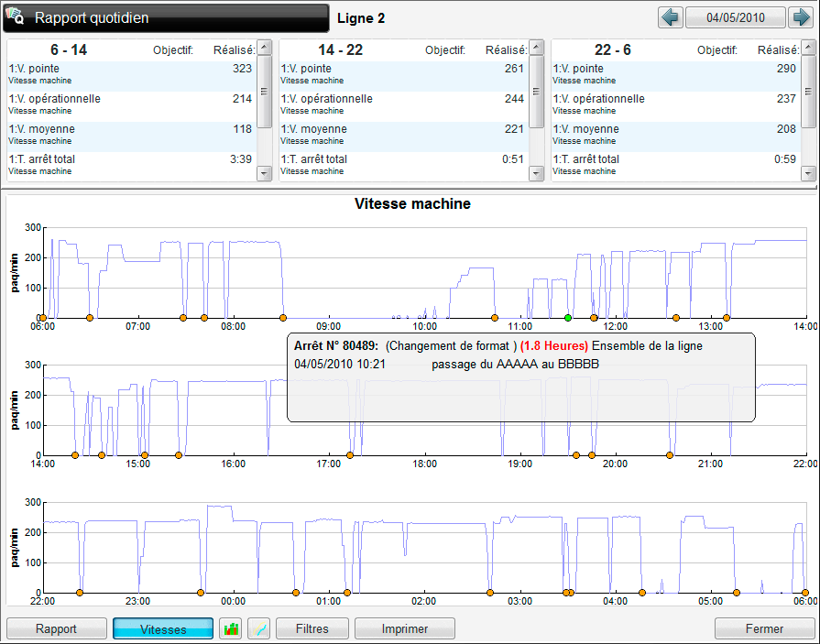Select the orange stop marker near 17:15

pyautogui.click(x=350, y=455)
